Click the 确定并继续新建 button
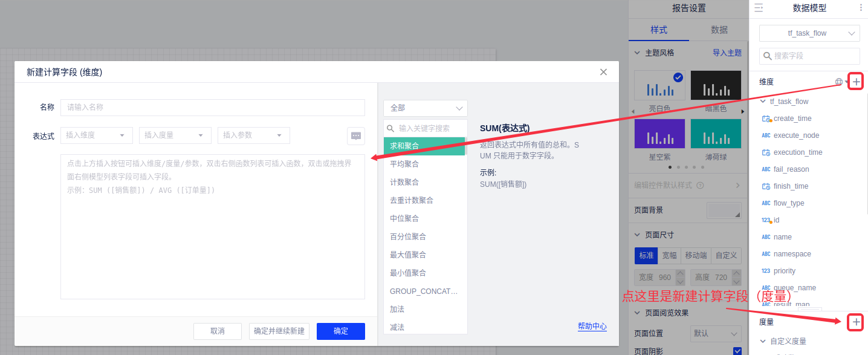868x355 pixels. [279, 331]
